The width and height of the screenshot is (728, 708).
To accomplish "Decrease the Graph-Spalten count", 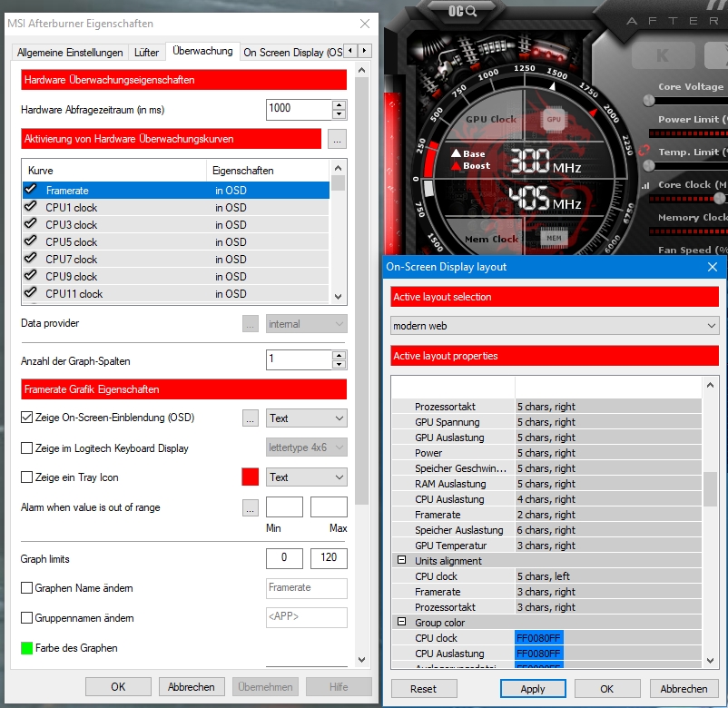I will tap(339, 365).
